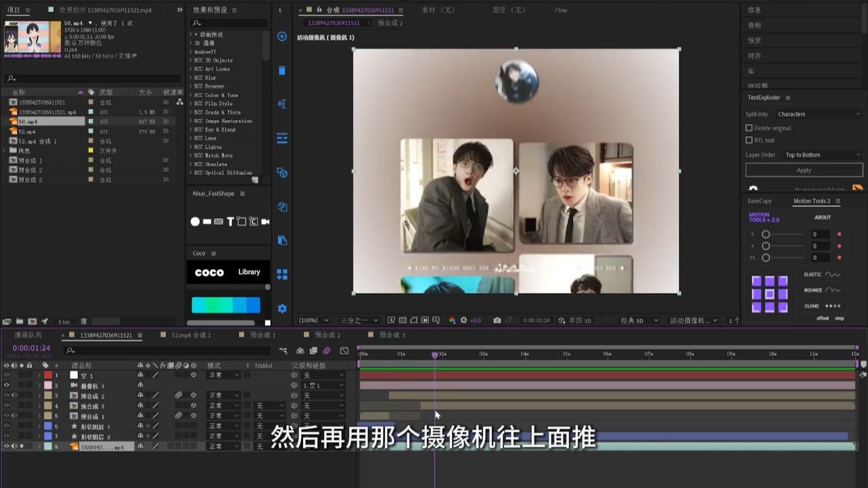Click the TextExploder Apply button
This screenshot has height=488, width=868.
click(804, 171)
